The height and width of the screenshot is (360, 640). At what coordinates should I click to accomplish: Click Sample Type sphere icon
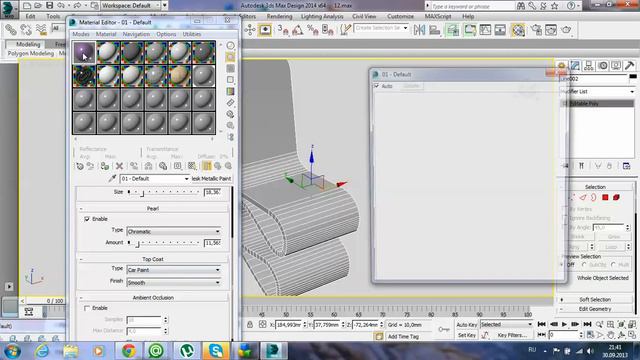tap(231, 45)
